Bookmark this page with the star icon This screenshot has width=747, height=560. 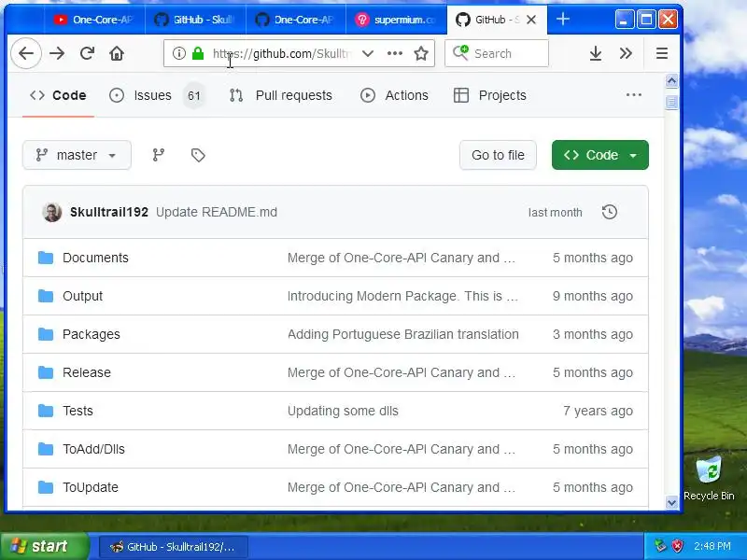coord(421,53)
